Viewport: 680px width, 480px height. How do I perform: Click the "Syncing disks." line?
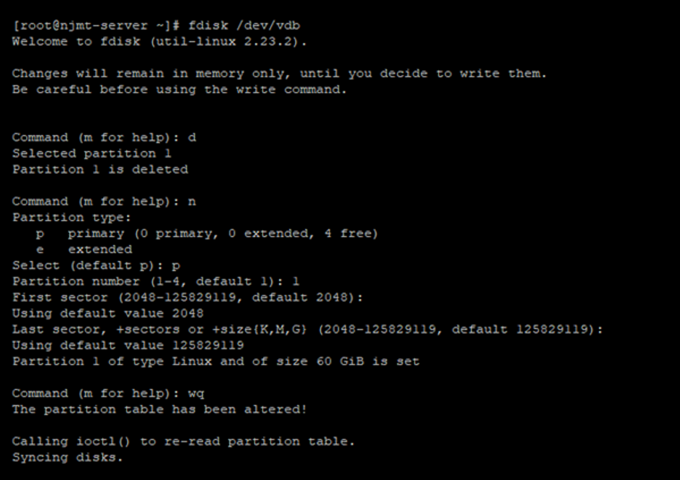(x=67, y=457)
